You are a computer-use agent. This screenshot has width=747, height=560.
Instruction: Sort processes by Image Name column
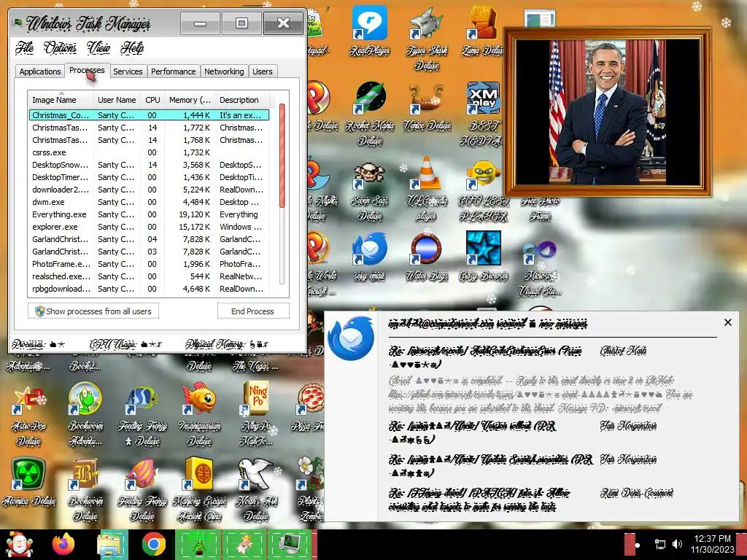point(60,99)
